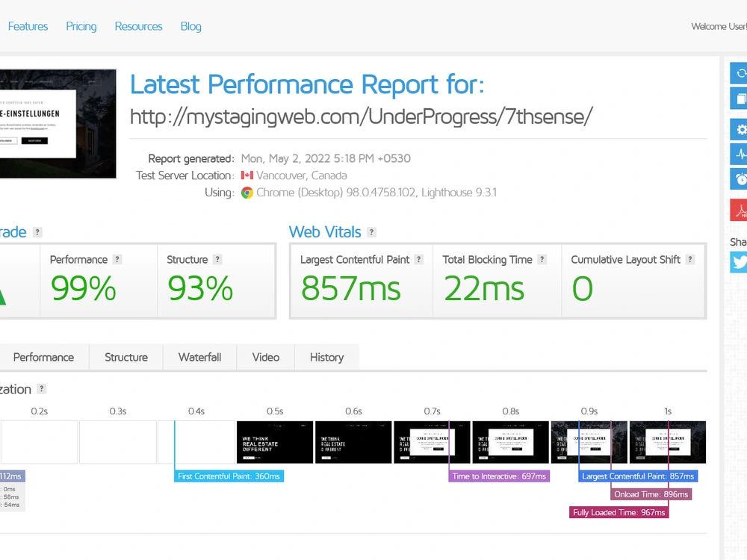Open the Waterfall tab
Image resolution: width=747 pixels, height=560 pixels.
point(199,358)
